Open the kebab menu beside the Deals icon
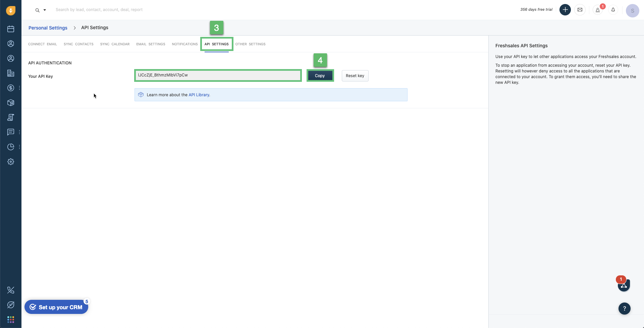The image size is (644, 328). [19, 88]
